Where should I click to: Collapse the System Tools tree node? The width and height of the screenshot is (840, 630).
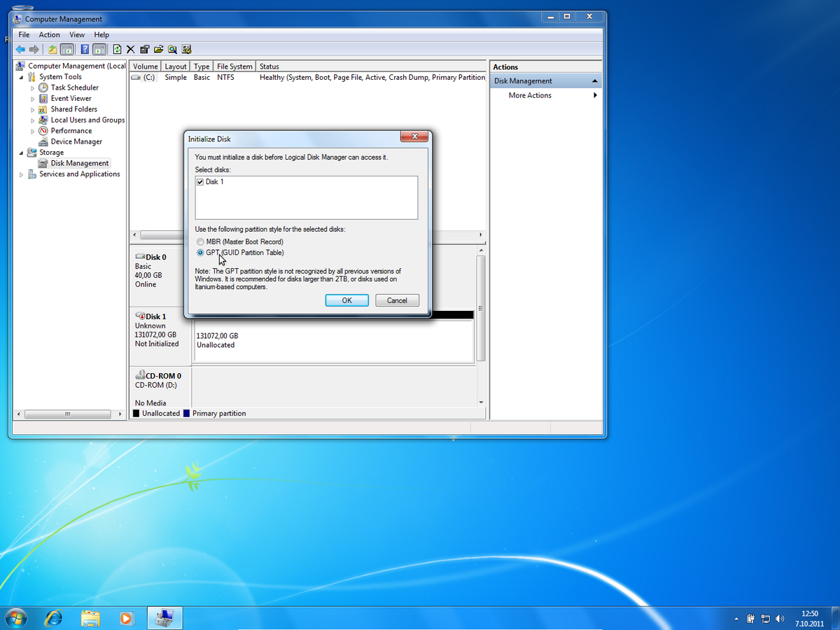point(21,77)
